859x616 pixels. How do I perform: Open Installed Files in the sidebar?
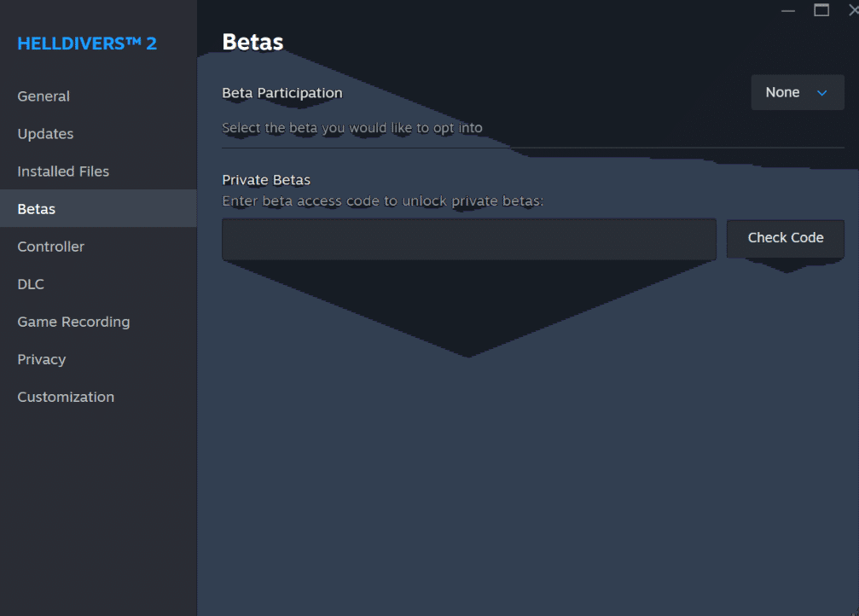click(98, 171)
